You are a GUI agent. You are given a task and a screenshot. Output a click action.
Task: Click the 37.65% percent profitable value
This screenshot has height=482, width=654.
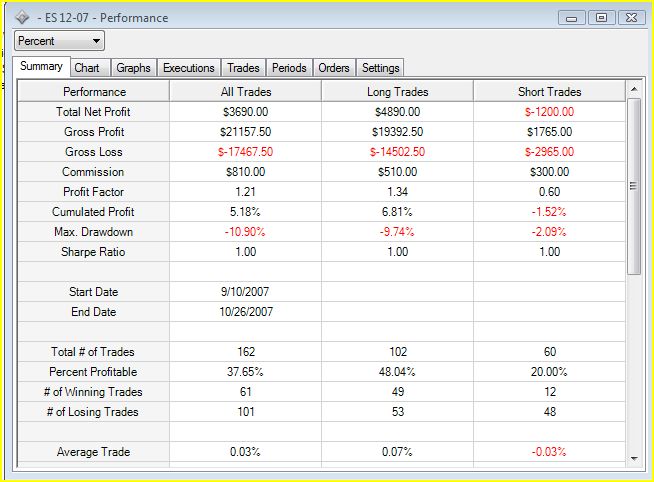(245, 372)
